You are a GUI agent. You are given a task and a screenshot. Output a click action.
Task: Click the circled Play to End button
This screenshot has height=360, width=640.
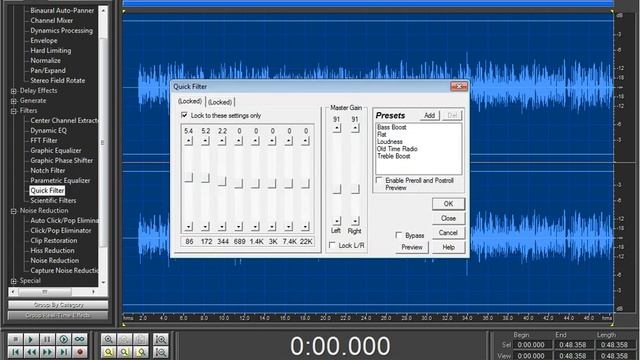pos(64,339)
